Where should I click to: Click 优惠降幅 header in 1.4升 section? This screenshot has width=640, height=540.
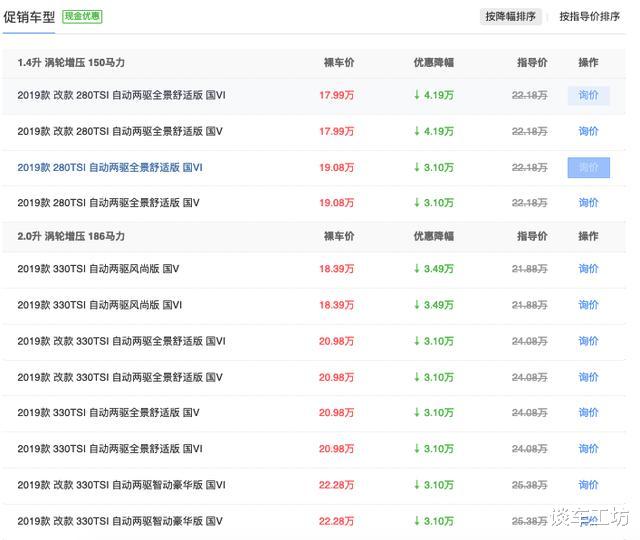[433, 62]
